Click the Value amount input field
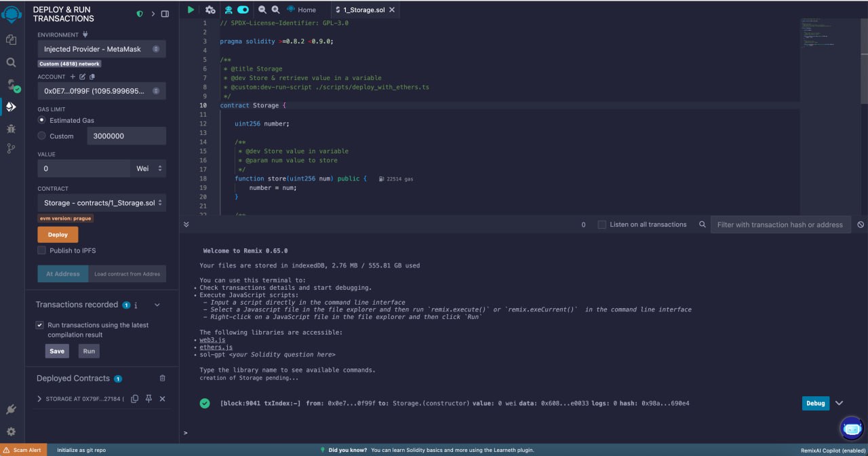 pos(83,168)
